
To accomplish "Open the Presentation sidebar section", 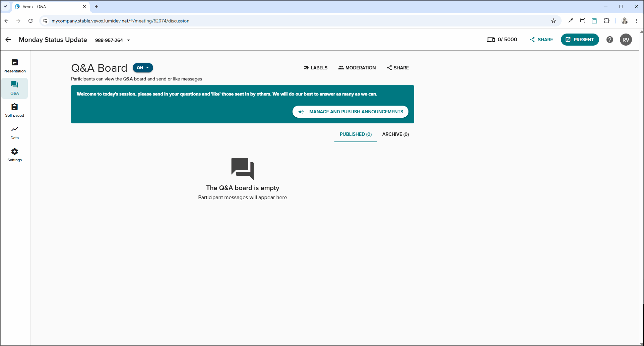I will tap(14, 66).
